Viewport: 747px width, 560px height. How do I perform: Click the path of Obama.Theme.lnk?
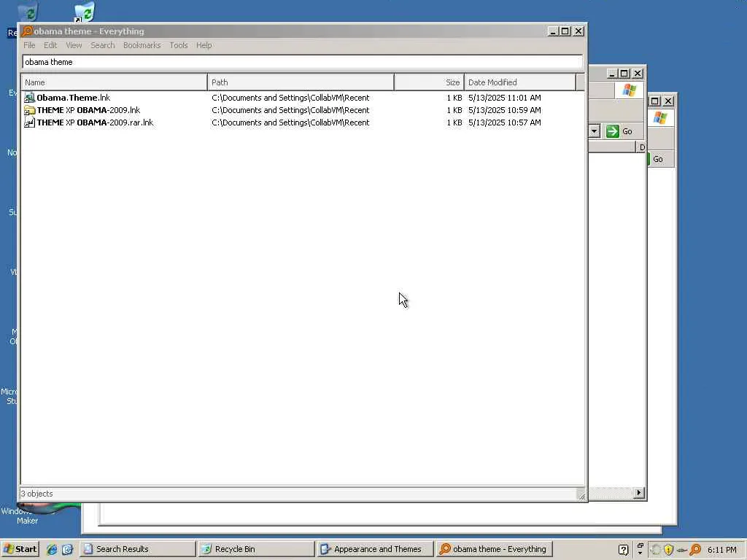pyautogui.click(x=290, y=98)
